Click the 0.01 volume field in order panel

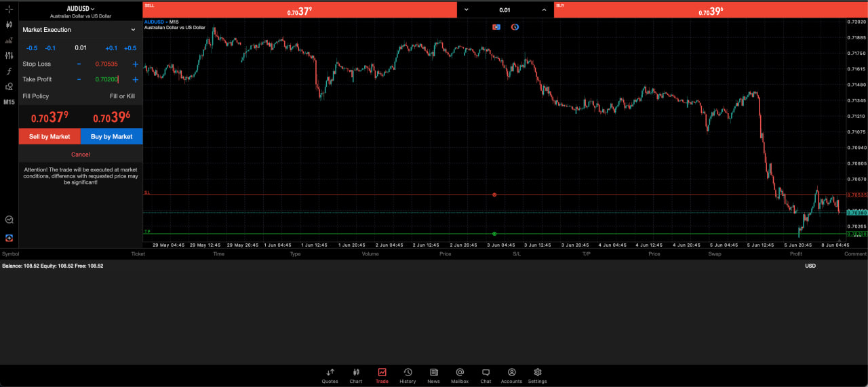(x=81, y=48)
